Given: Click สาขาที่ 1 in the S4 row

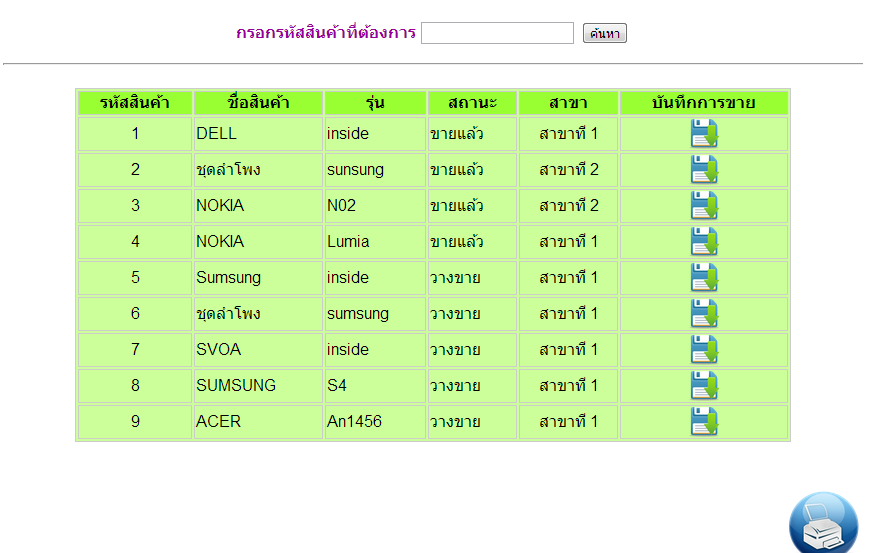Looking at the screenshot, I should (x=568, y=386).
